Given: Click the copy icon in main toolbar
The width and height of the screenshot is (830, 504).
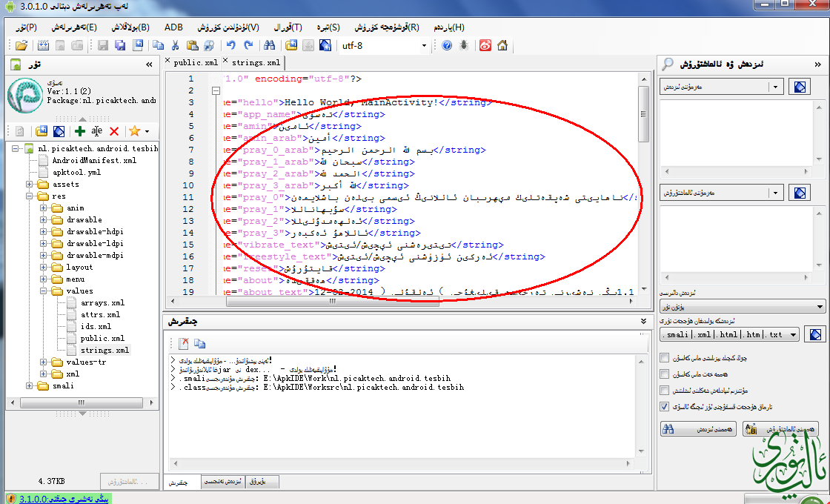Looking at the screenshot, I should [158, 45].
